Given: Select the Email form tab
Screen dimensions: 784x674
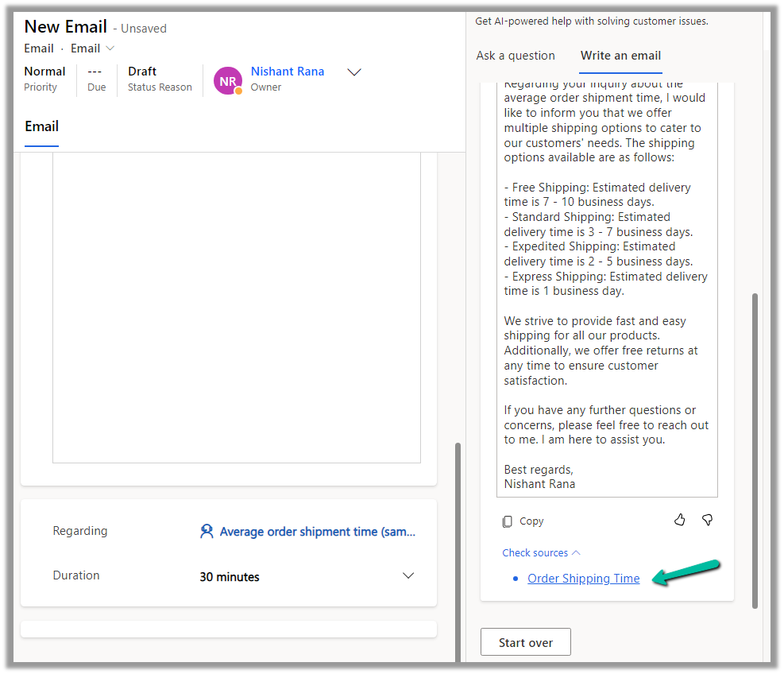Looking at the screenshot, I should pyautogui.click(x=41, y=126).
